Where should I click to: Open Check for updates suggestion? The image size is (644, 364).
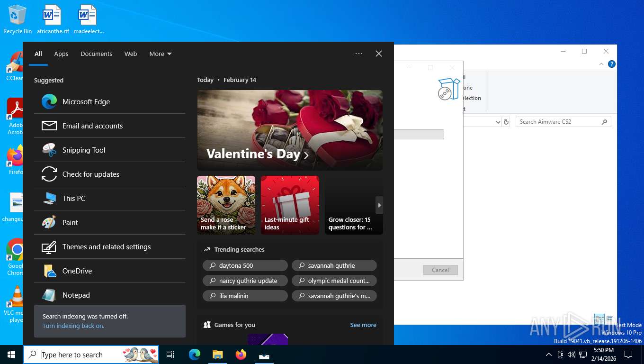click(x=109, y=174)
